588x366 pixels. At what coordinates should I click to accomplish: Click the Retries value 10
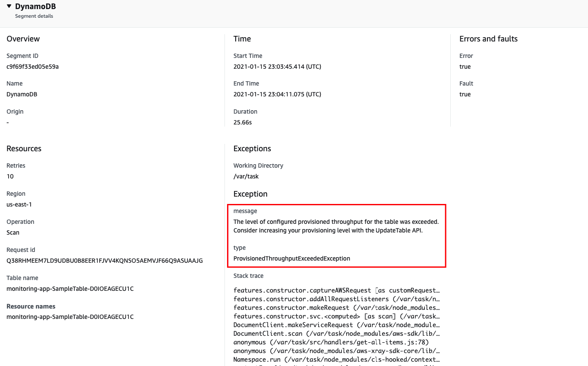point(10,176)
